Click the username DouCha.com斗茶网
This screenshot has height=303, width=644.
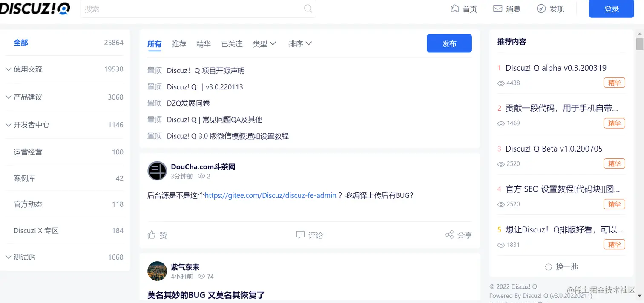[x=203, y=167]
